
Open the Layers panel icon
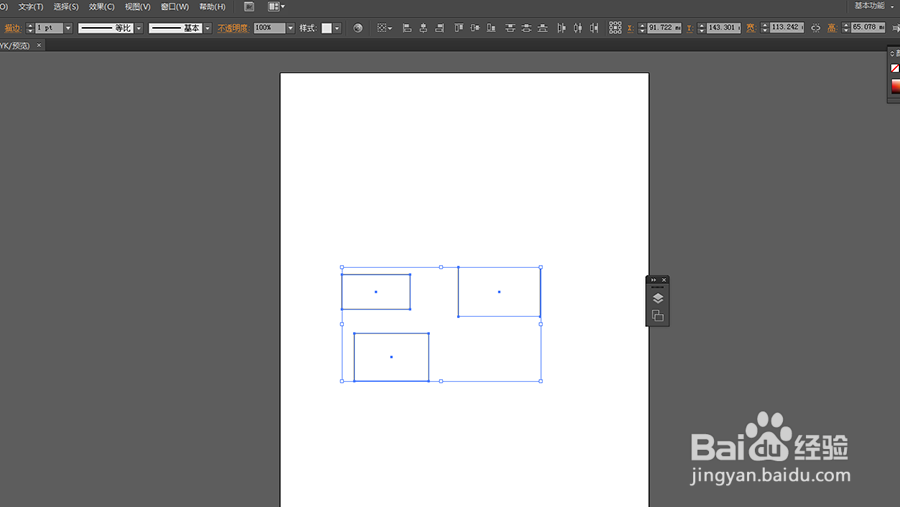tap(657, 298)
